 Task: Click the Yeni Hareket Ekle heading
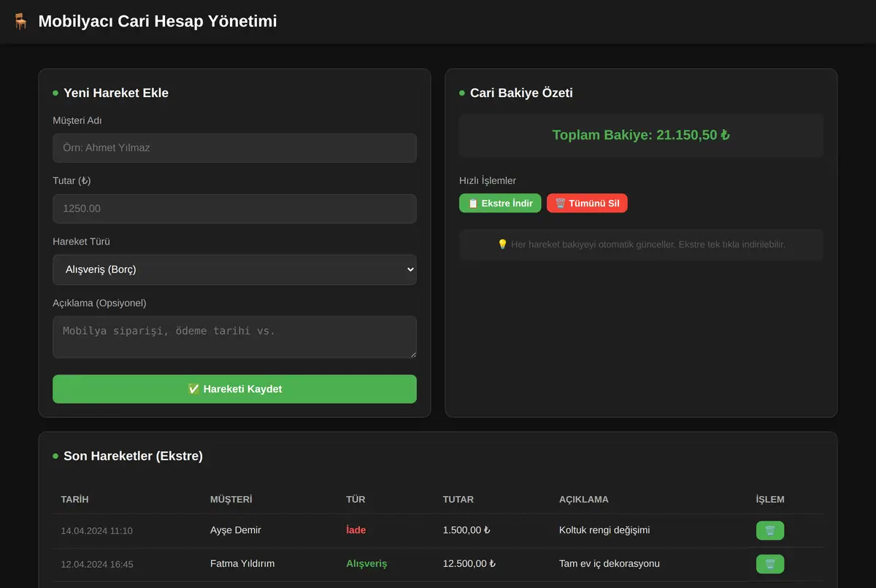click(115, 93)
